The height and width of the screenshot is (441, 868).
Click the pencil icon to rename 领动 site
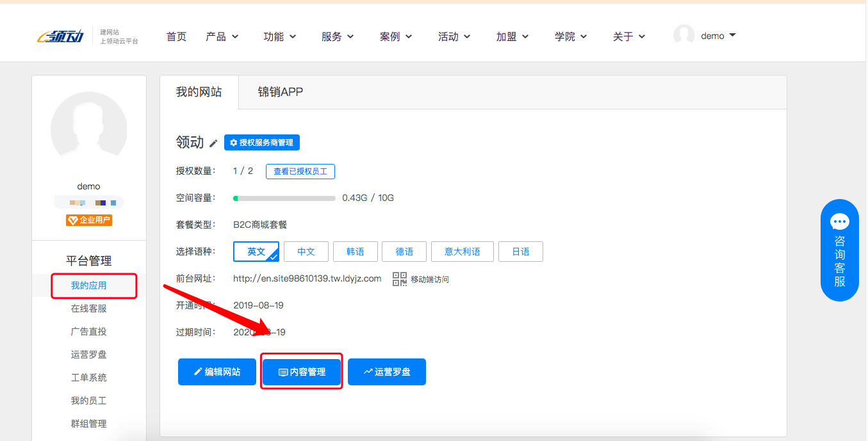click(x=212, y=143)
